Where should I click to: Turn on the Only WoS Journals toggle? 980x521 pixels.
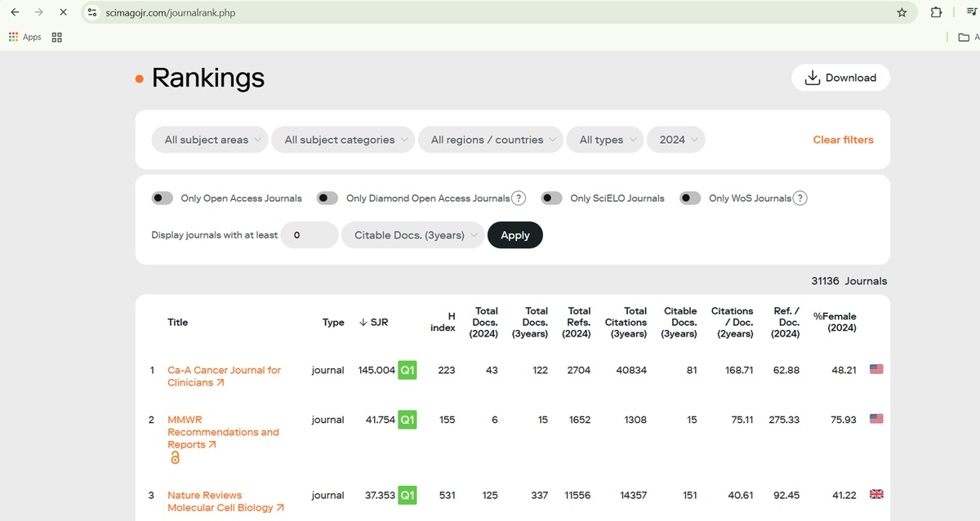tap(690, 198)
